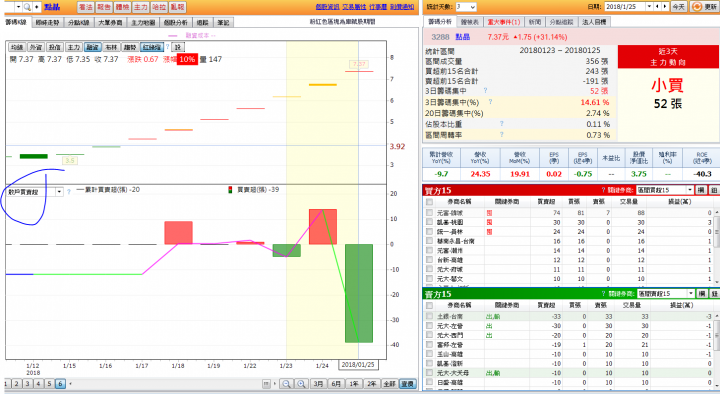Select the 3月 chart range button
Screen dimensions: 720x394
click(318, 383)
